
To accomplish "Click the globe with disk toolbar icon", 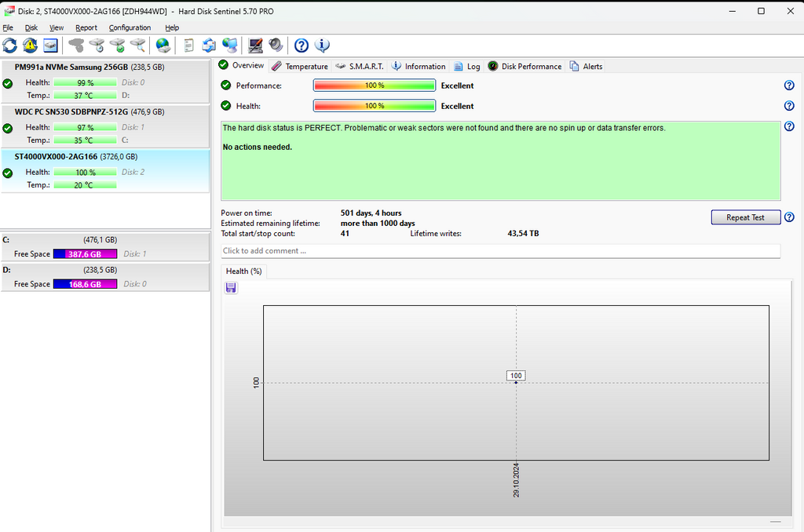I will tap(163, 45).
